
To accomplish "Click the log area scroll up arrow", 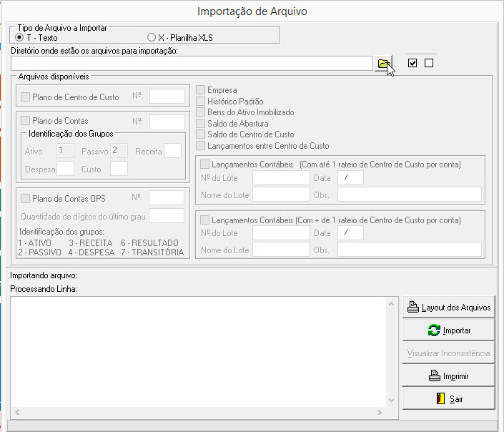I will [x=391, y=304].
